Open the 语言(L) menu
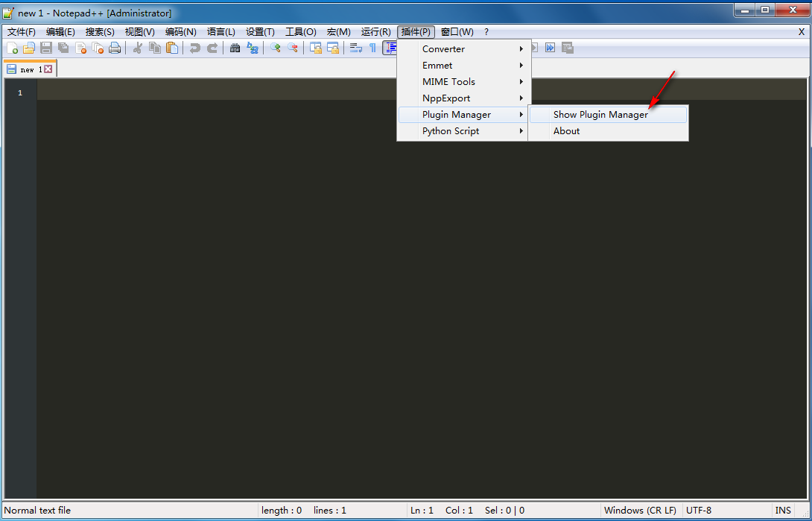This screenshot has width=812, height=521. pos(221,32)
